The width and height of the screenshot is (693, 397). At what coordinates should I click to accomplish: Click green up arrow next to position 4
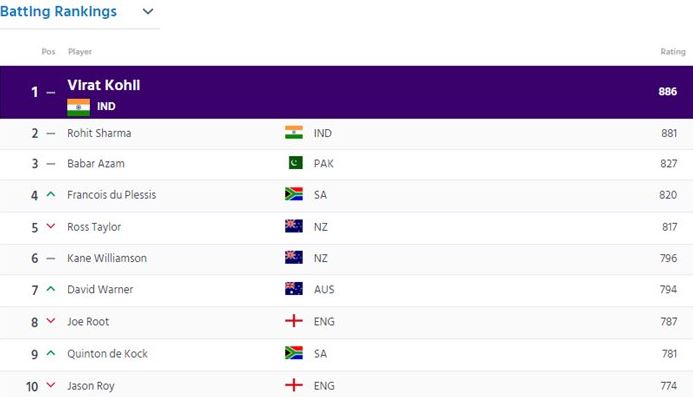pos(51,194)
